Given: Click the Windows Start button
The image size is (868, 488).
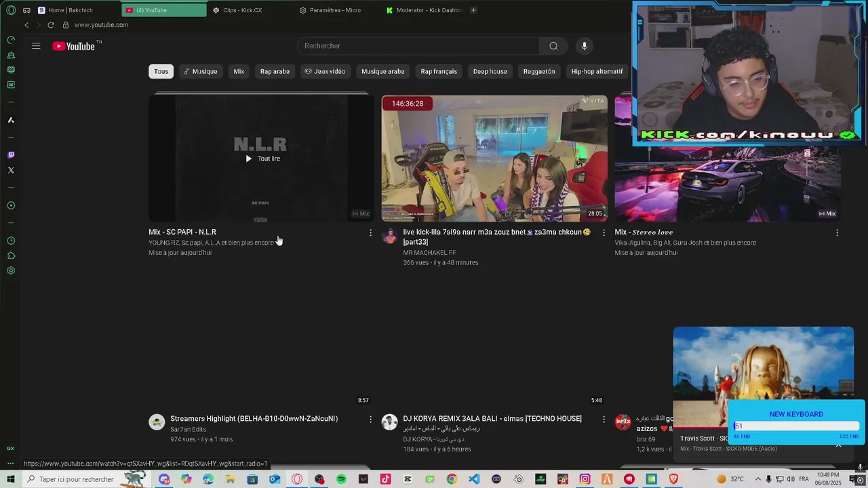Looking at the screenshot, I should (11, 479).
